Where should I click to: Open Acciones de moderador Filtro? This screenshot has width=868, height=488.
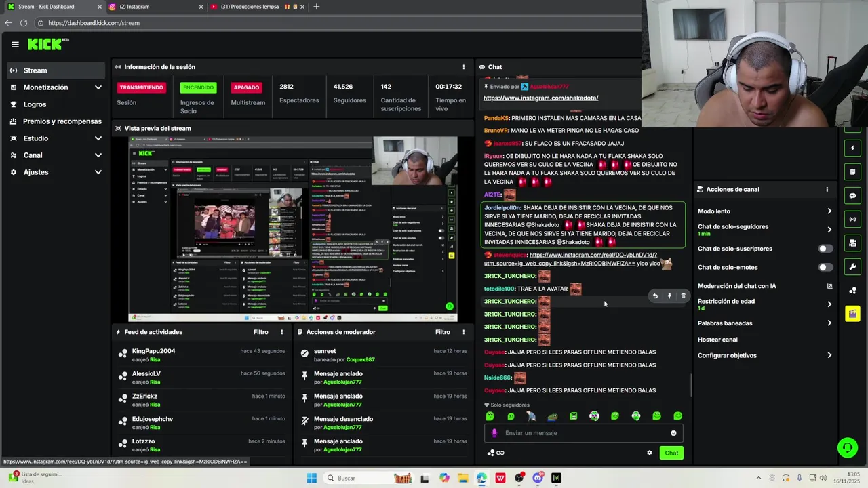coord(443,332)
